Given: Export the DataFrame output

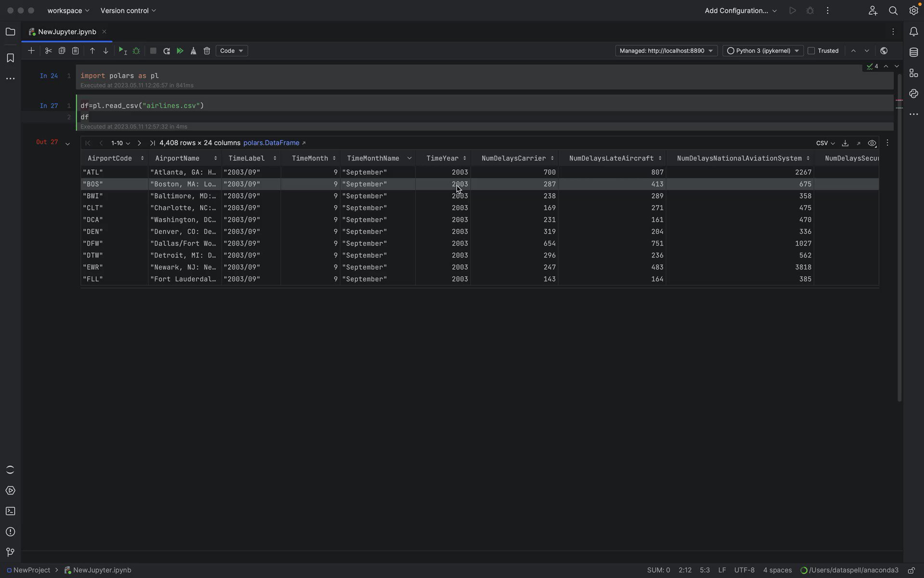Looking at the screenshot, I should tap(846, 143).
